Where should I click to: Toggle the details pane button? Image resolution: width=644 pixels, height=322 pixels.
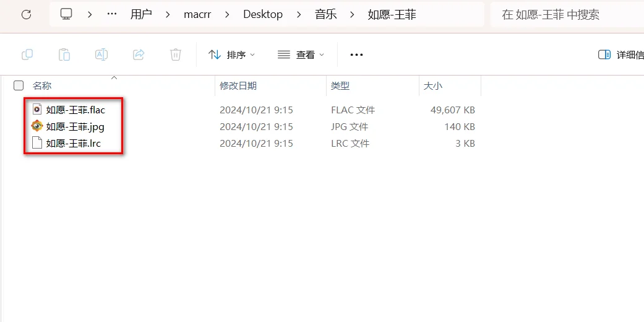point(620,54)
